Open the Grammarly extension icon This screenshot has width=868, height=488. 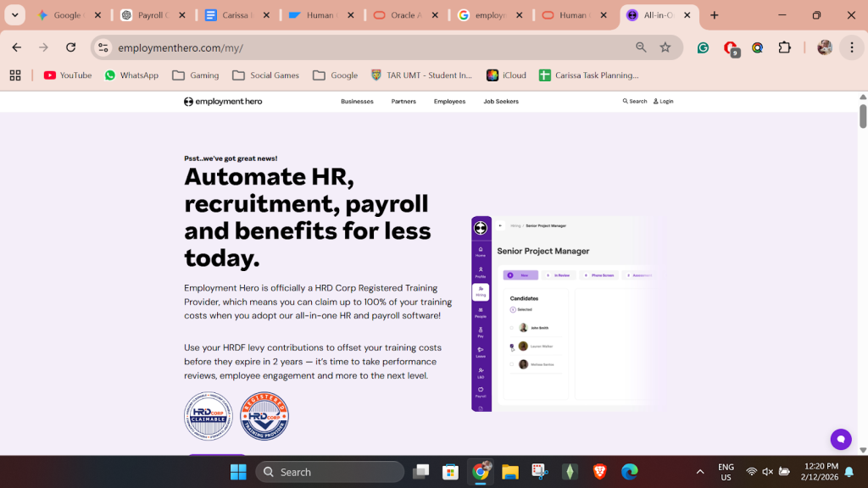(x=703, y=47)
